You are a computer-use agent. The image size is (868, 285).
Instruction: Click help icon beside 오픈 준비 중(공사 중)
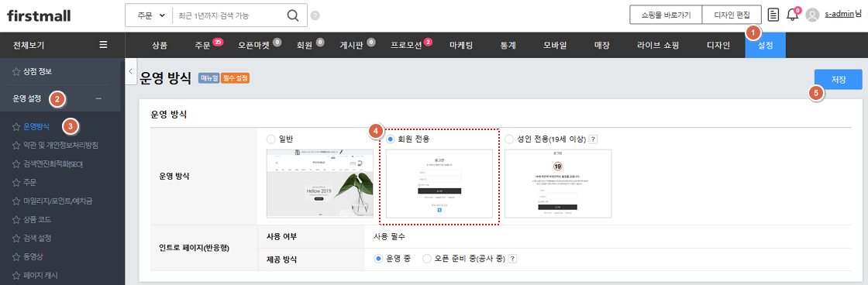point(512,259)
